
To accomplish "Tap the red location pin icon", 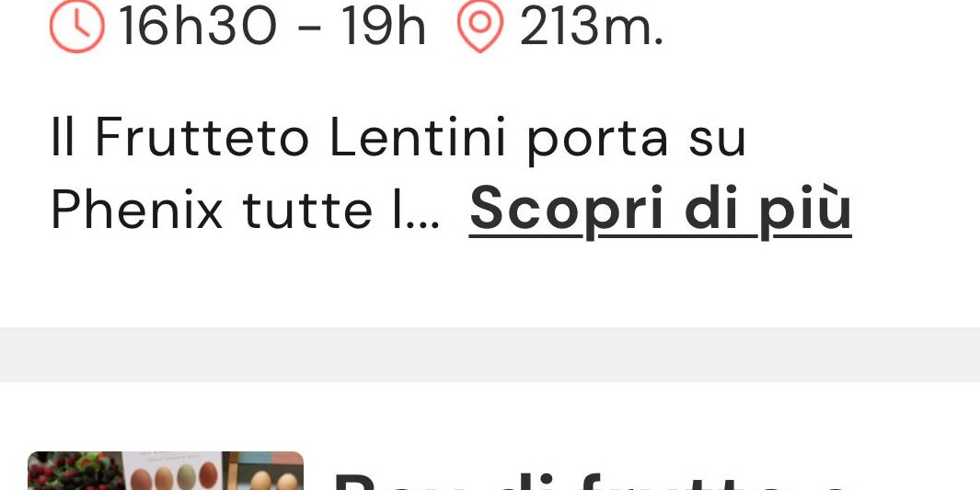I will point(480,26).
